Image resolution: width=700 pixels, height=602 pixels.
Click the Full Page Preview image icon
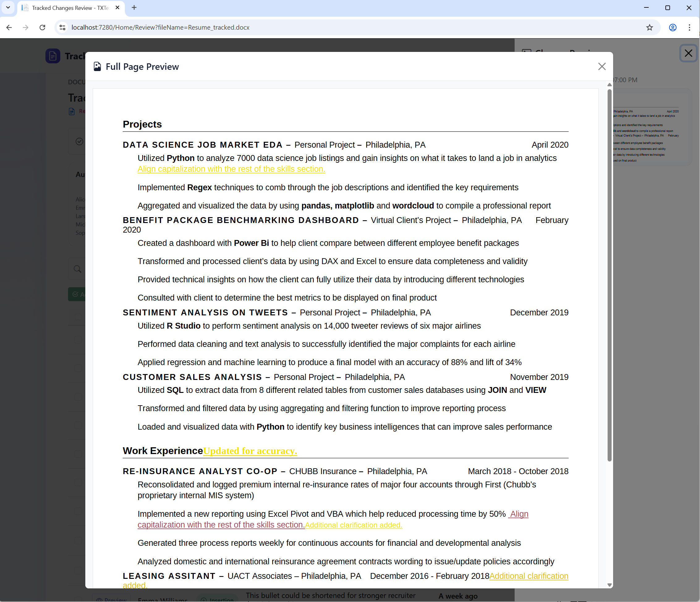[x=98, y=66]
